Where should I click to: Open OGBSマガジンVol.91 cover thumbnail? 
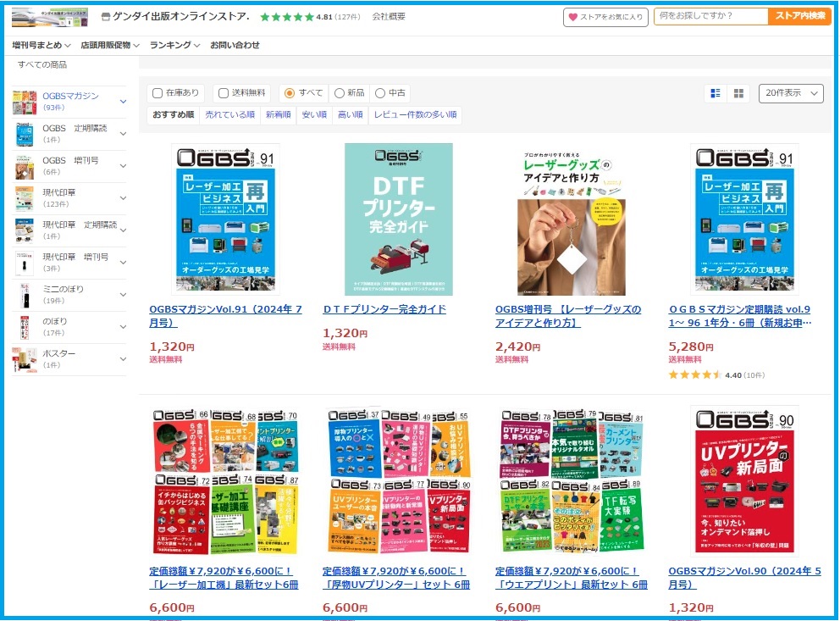[x=225, y=219]
